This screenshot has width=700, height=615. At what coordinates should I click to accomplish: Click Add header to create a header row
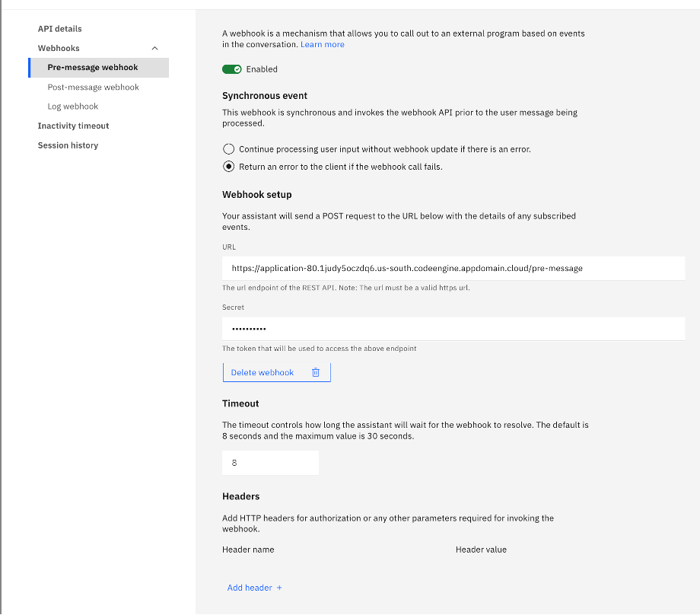click(249, 588)
